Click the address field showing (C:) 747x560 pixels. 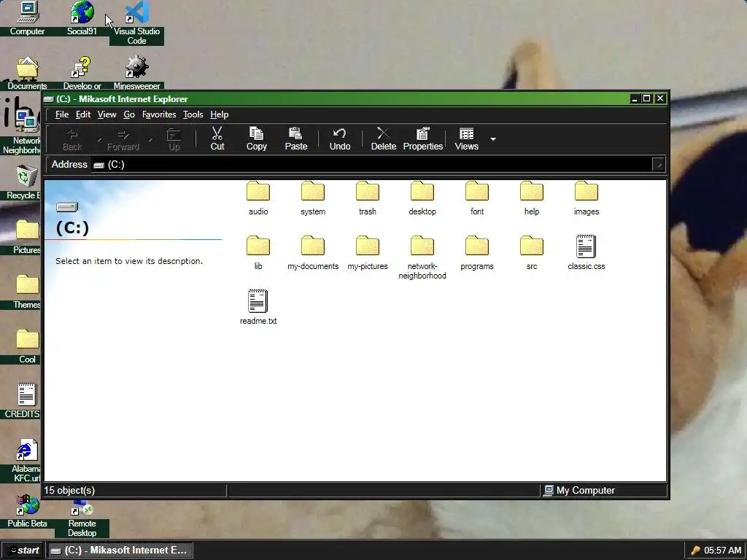[371, 165]
